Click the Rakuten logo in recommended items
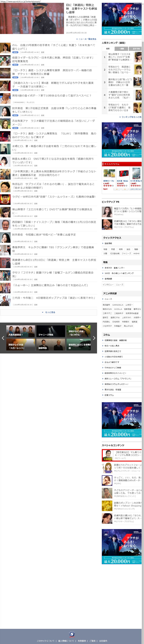Viewport: 144px width, 644px height. tap(105, 189)
